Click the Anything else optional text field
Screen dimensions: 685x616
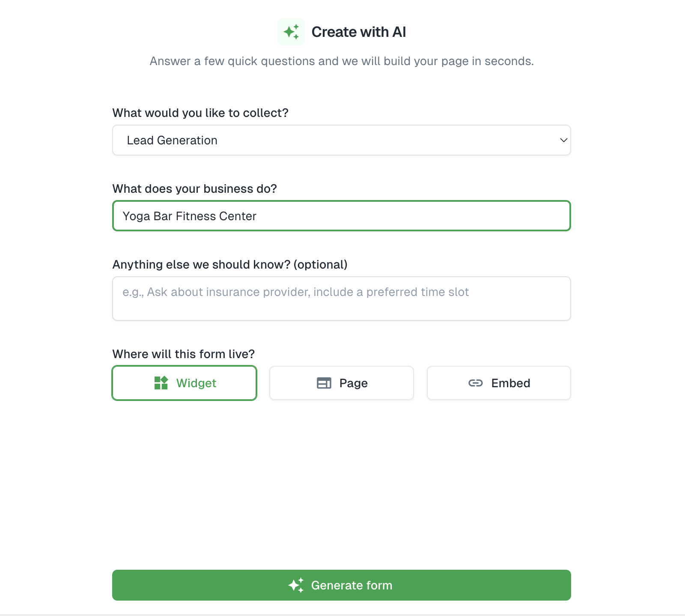[x=341, y=299]
